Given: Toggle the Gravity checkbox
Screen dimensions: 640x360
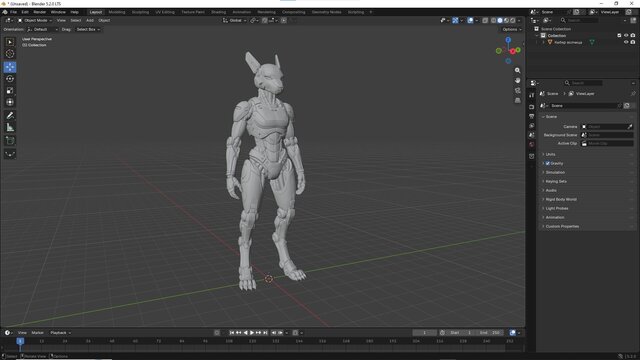Looking at the screenshot, I should (x=548, y=163).
